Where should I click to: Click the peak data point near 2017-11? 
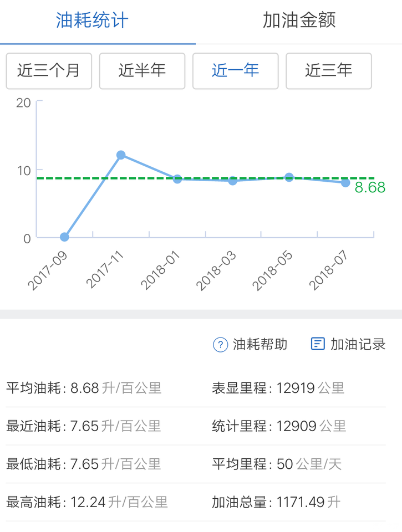[x=121, y=155]
